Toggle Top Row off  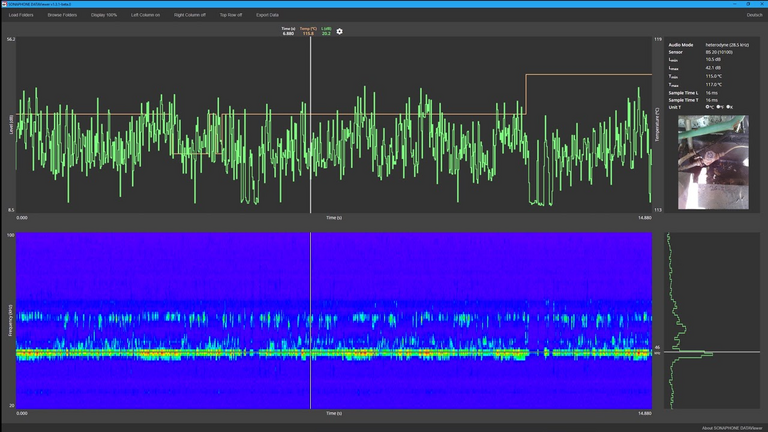click(x=231, y=15)
